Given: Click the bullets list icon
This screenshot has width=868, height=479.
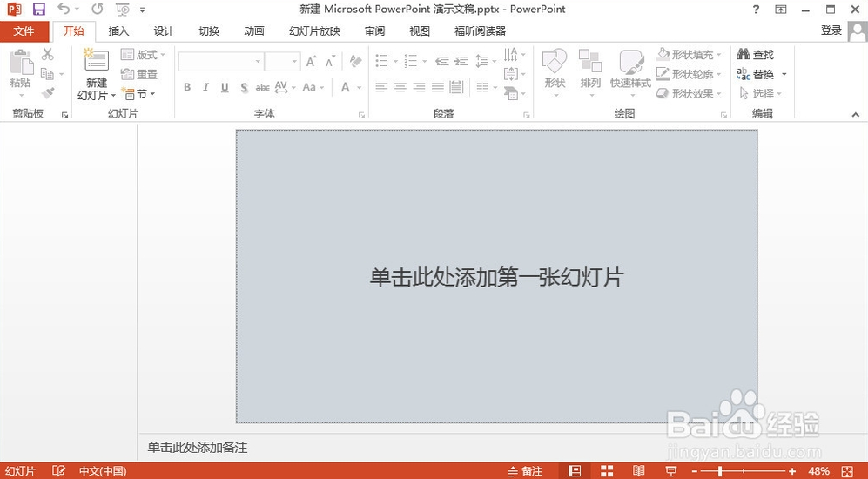Looking at the screenshot, I should pyautogui.click(x=381, y=60).
